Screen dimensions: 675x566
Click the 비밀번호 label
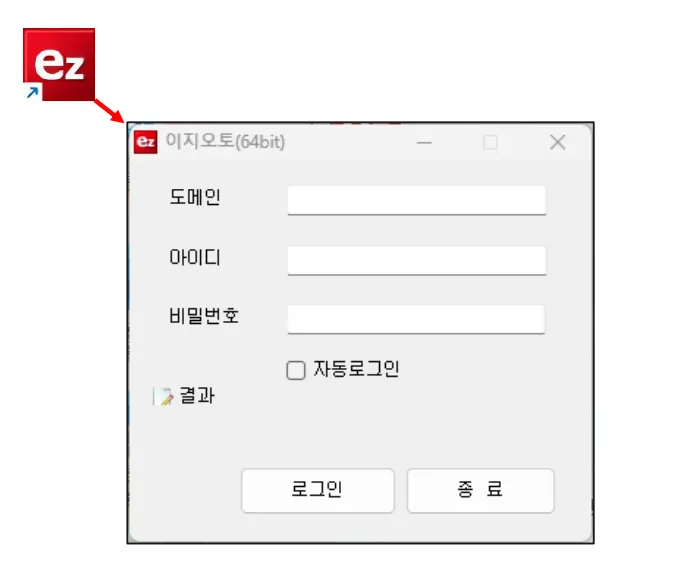pyautogui.click(x=204, y=316)
